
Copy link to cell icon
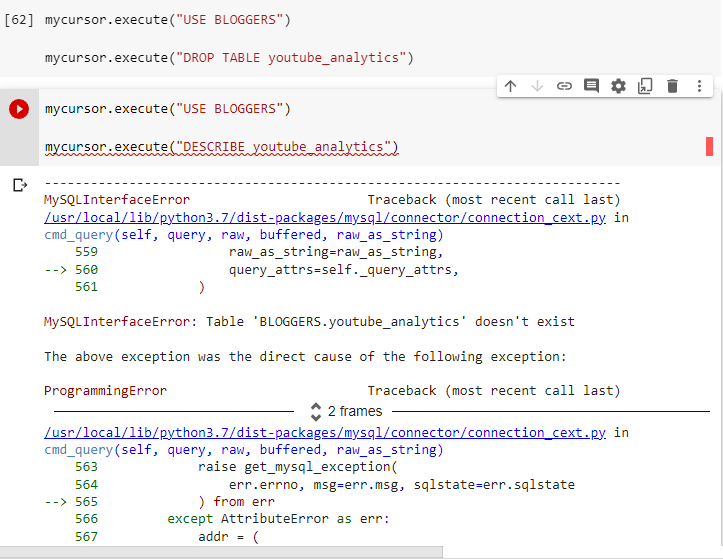click(x=564, y=86)
